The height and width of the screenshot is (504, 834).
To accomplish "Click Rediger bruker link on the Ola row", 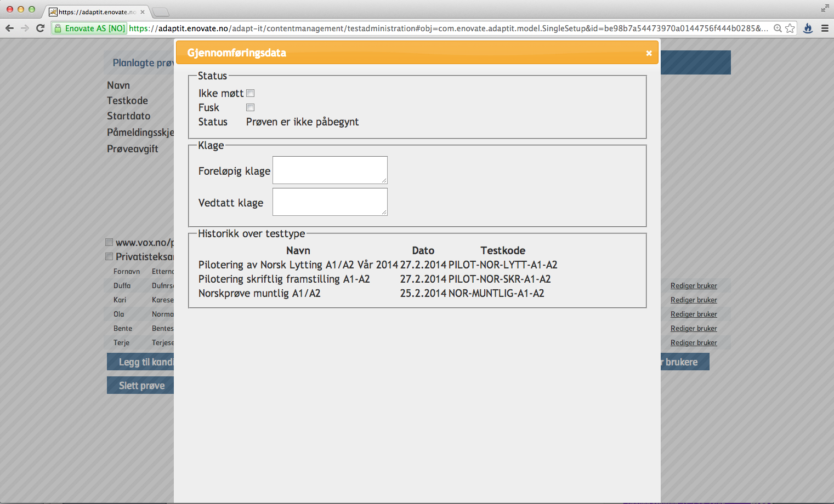I will click(694, 314).
